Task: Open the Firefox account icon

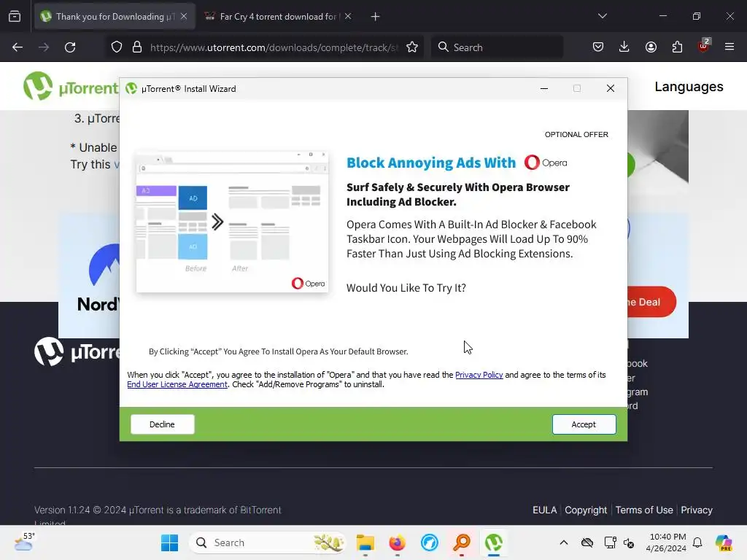Action: coord(651,47)
